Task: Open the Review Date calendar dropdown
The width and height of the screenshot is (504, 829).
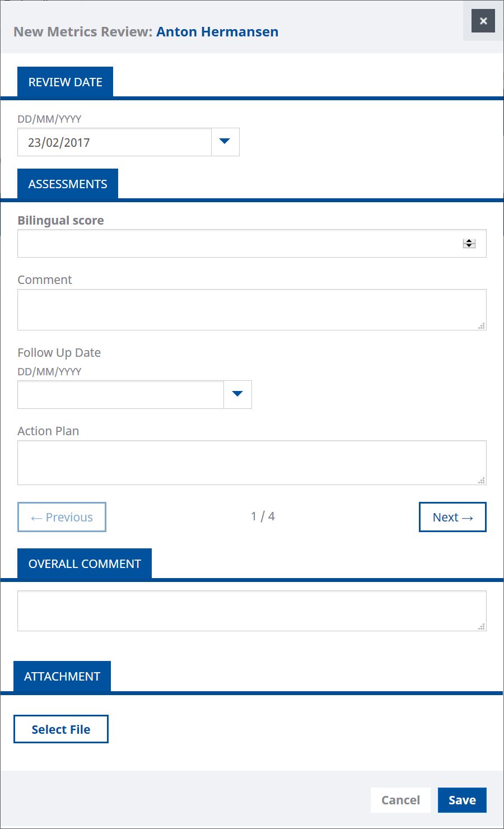Action: 225,142
